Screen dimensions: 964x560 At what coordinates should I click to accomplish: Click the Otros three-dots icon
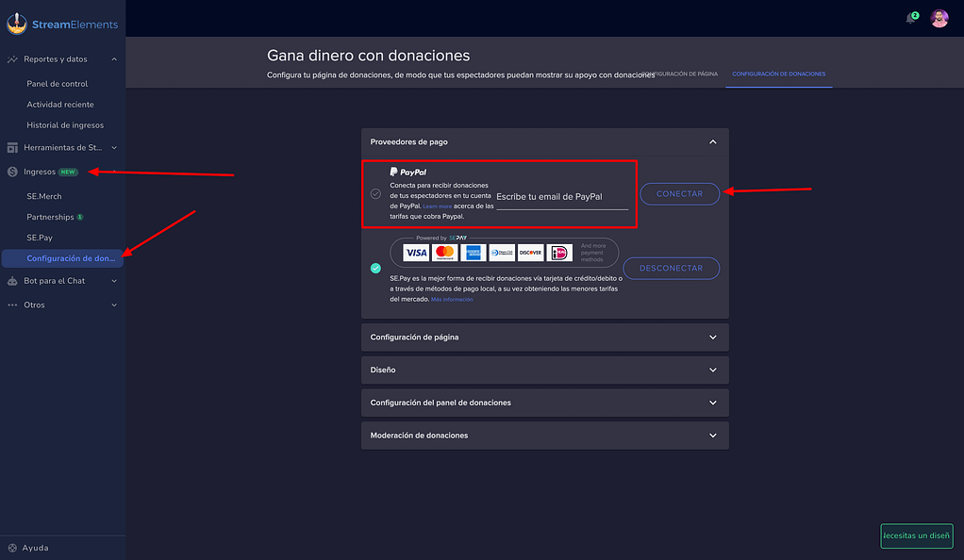click(x=12, y=305)
